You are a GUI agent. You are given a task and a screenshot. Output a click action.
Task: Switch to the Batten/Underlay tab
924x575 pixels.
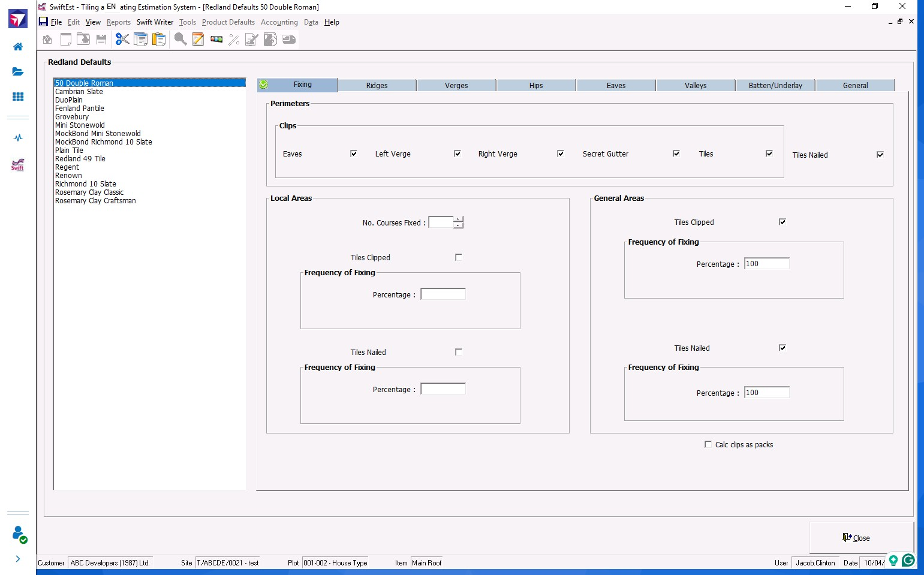[x=775, y=85]
